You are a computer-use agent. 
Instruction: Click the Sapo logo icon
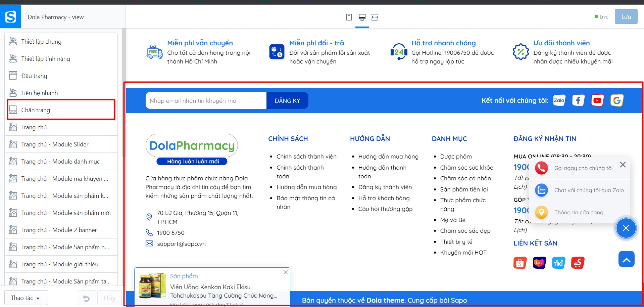(10, 16)
